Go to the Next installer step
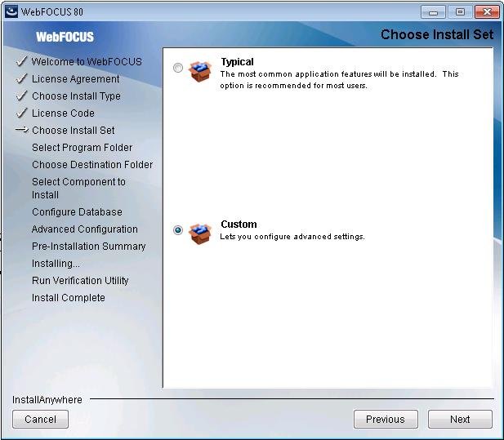The image size is (504, 440). point(460,419)
